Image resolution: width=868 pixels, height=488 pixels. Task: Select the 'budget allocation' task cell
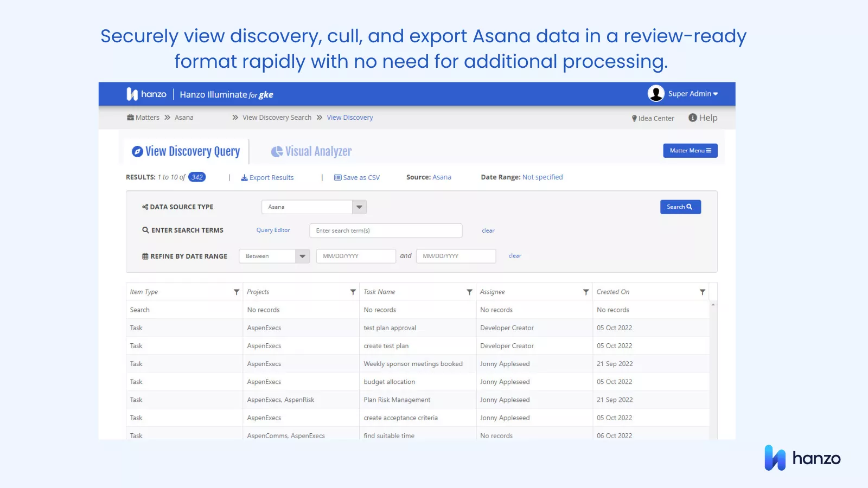point(418,382)
